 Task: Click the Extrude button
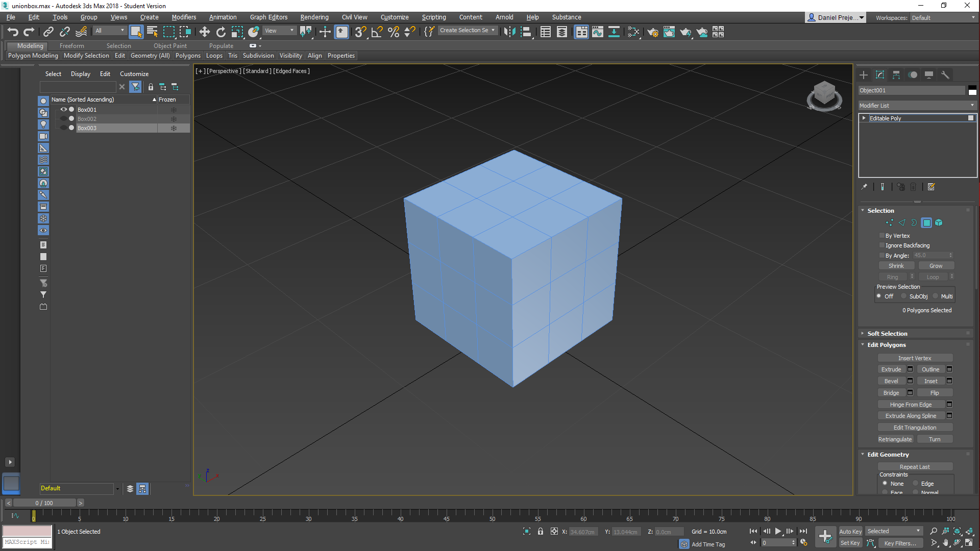892,369
